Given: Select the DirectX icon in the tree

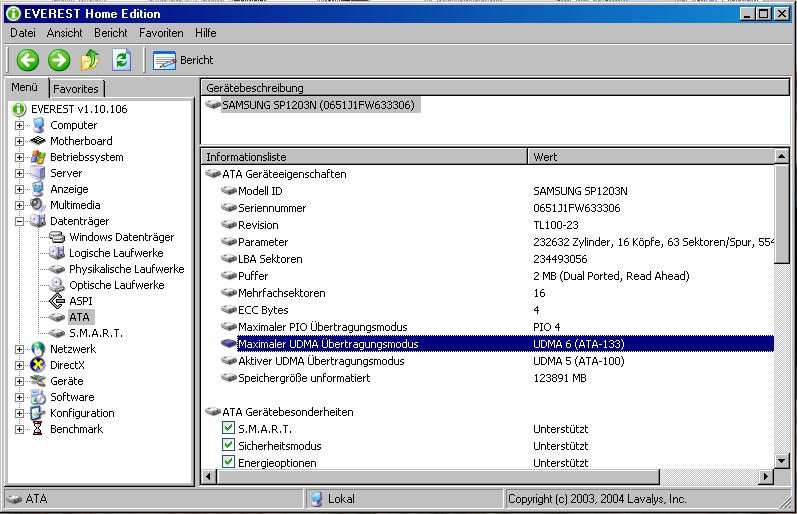Looking at the screenshot, I should [38, 365].
